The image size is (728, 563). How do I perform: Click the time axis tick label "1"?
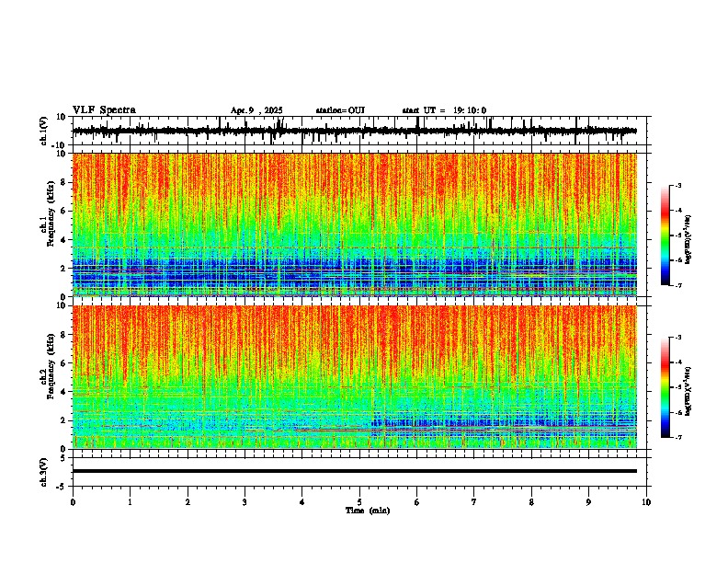click(x=130, y=502)
